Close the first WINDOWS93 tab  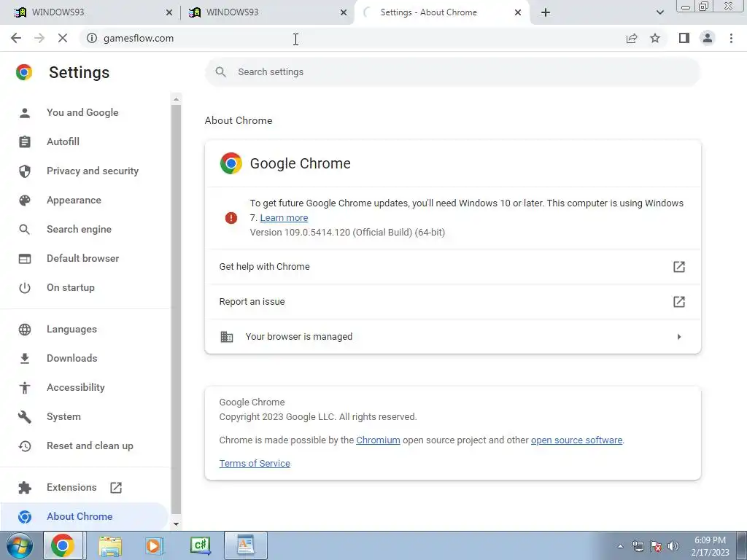tap(169, 12)
